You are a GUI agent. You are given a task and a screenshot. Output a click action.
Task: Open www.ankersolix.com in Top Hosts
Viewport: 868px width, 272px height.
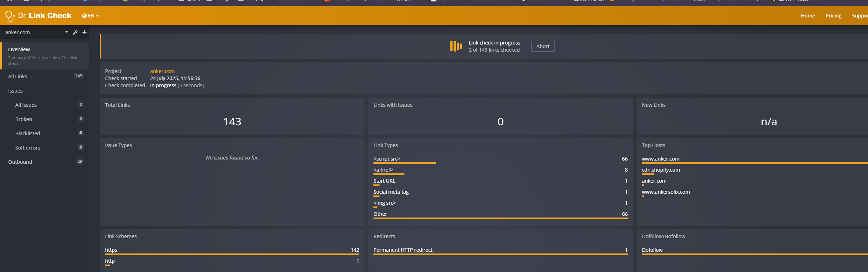click(666, 192)
